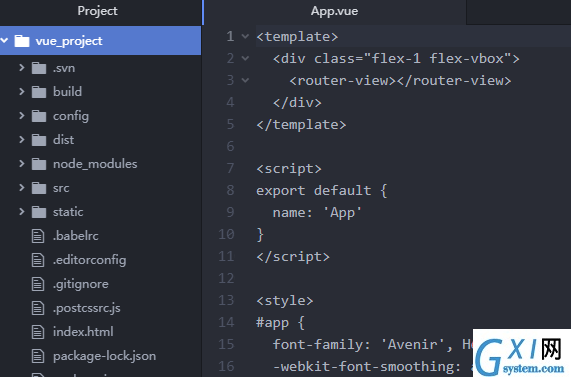Expand the build folder arrow
This screenshot has height=377, width=571.
[21, 91]
